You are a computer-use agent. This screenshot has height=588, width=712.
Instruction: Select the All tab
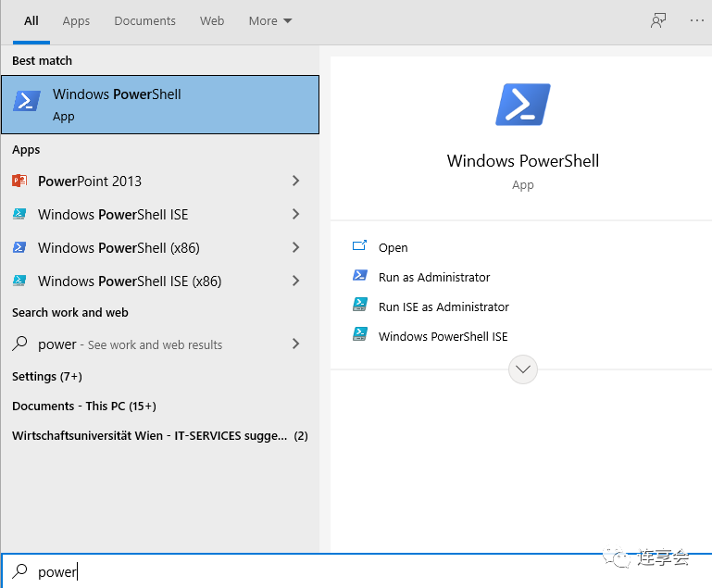[31, 21]
